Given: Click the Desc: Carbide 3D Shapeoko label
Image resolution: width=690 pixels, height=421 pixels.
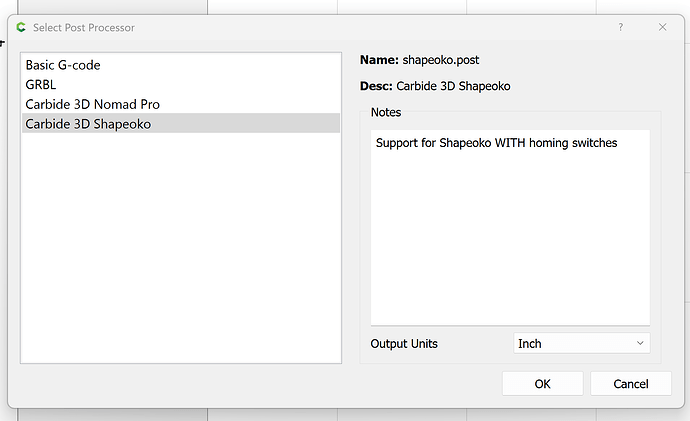Looking at the screenshot, I should [435, 86].
